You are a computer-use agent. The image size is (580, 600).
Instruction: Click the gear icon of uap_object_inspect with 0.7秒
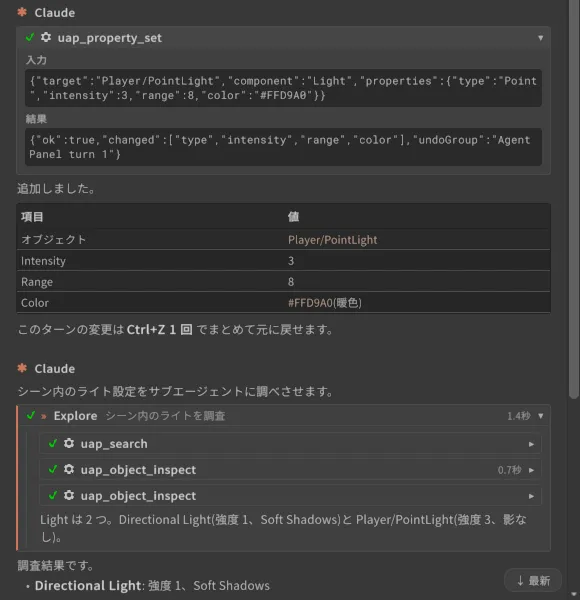(x=69, y=469)
